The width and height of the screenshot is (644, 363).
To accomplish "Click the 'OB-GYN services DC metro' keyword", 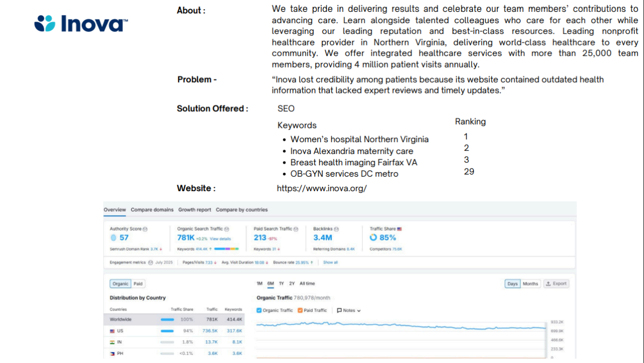I will [344, 174].
